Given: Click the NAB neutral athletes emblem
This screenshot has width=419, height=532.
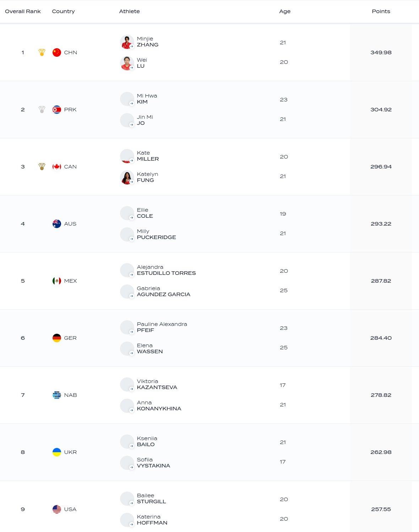Looking at the screenshot, I should point(57,395).
